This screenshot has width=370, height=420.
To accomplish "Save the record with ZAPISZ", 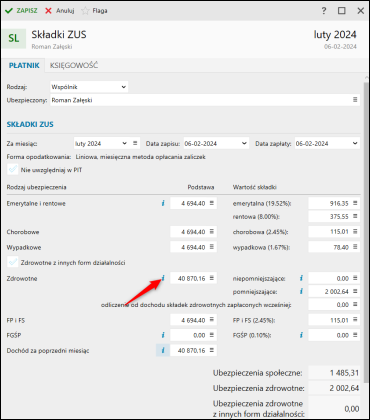I will (21, 11).
